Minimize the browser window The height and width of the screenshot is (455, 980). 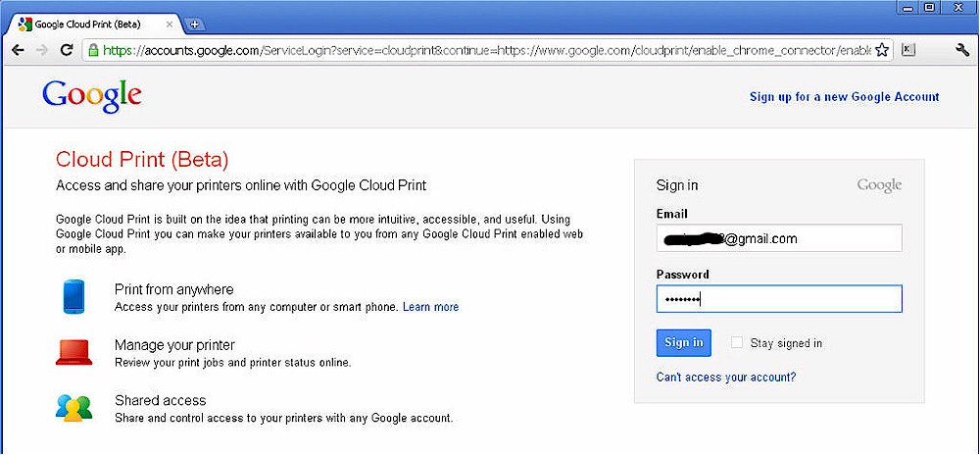[907, 8]
